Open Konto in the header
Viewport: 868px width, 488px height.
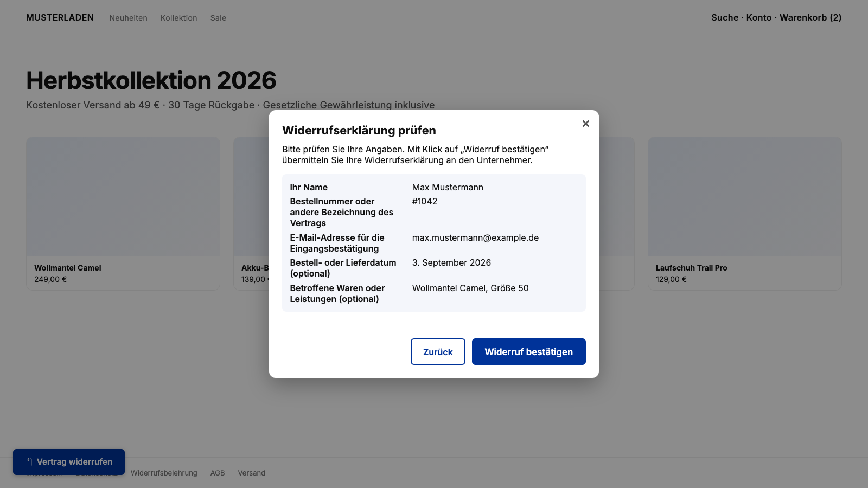(759, 17)
